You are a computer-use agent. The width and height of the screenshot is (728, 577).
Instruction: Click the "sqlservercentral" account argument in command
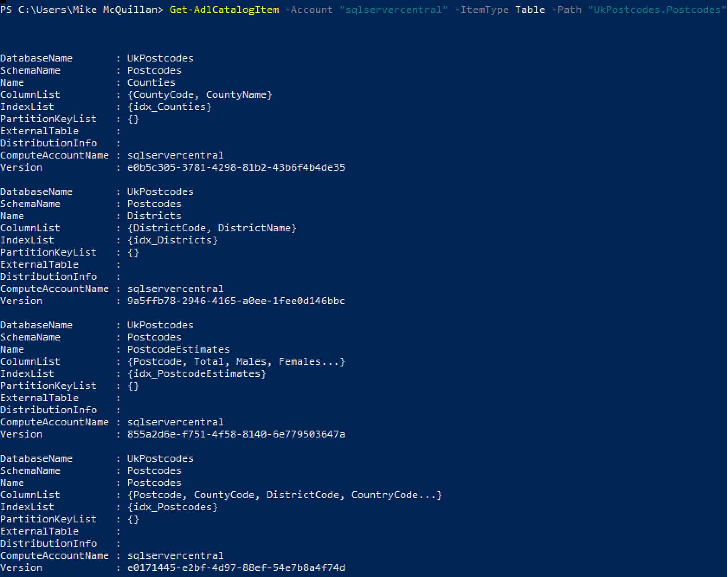393,10
